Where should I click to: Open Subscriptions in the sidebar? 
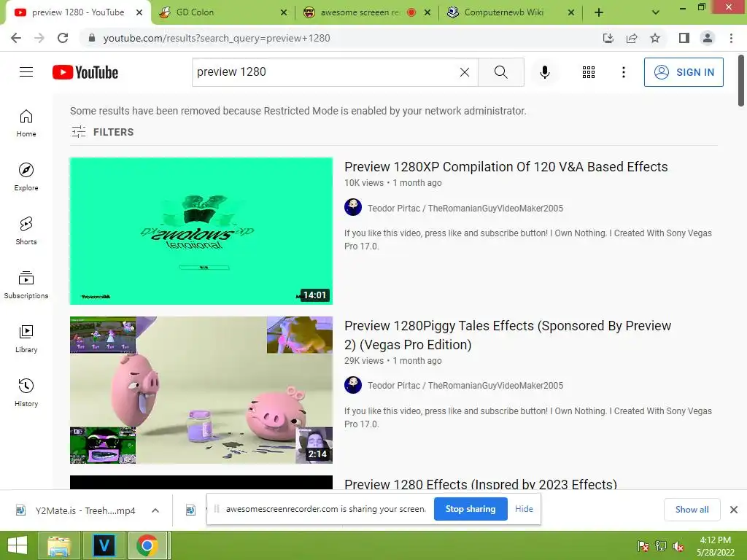(26, 285)
